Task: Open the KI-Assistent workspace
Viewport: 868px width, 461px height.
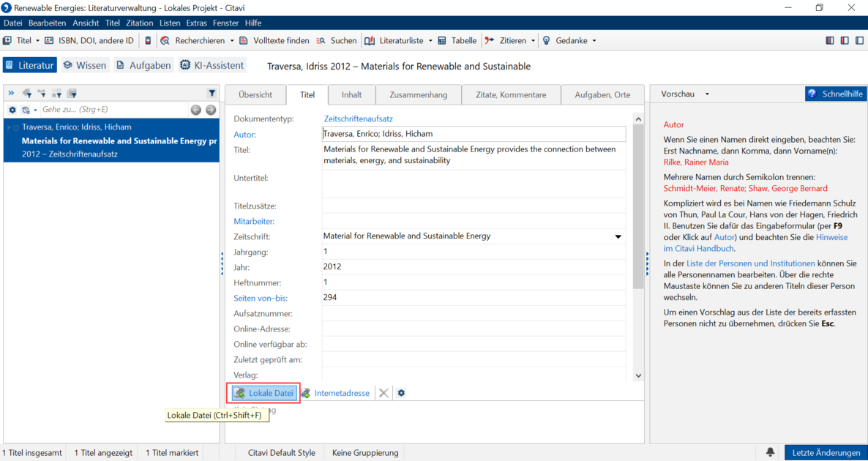Action: (212, 65)
